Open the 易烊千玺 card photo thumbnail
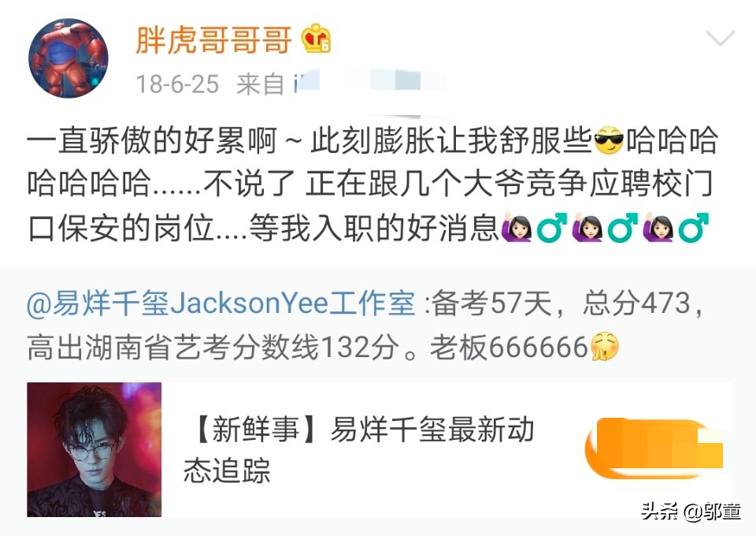This screenshot has height=536, width=756. [x=94, y=449]
